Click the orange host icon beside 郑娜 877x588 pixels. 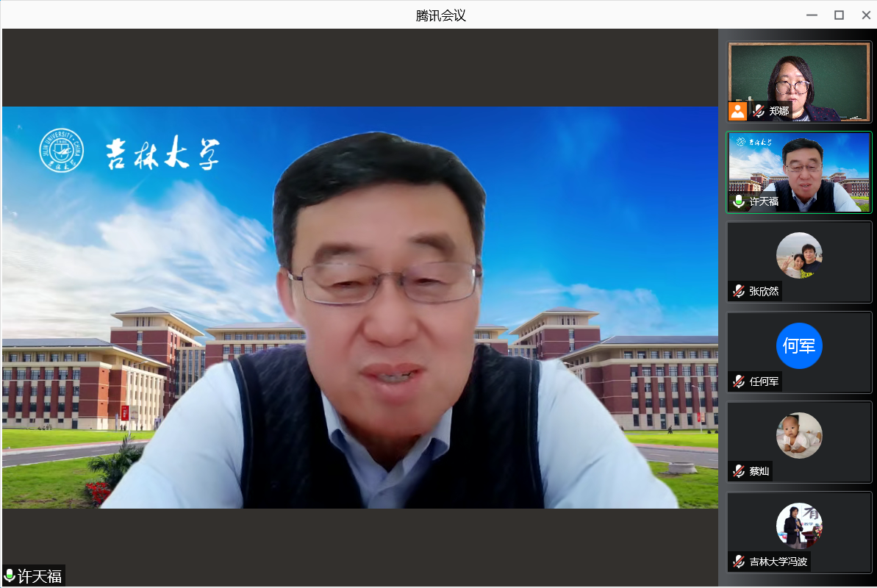[x=737, y=111]
